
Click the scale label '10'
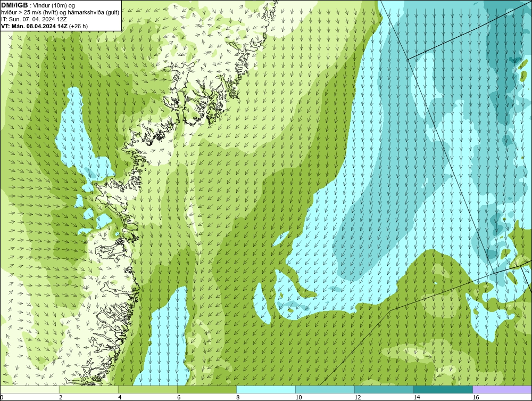coord(298,397)
